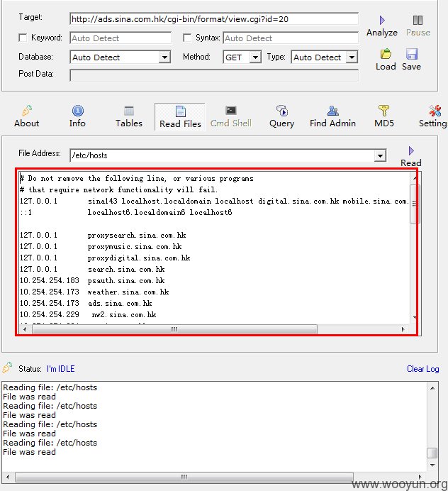Click the Load folder icon
The width and height of the screenshot is (448, 491).
pyautogui.click(x=386, y=54)
